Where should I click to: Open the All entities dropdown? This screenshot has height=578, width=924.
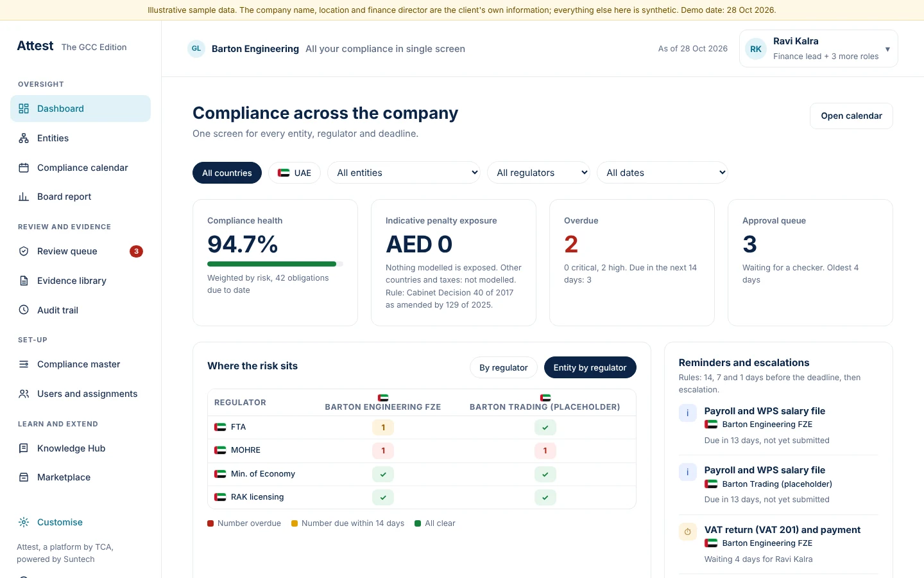tap(404, 173)
